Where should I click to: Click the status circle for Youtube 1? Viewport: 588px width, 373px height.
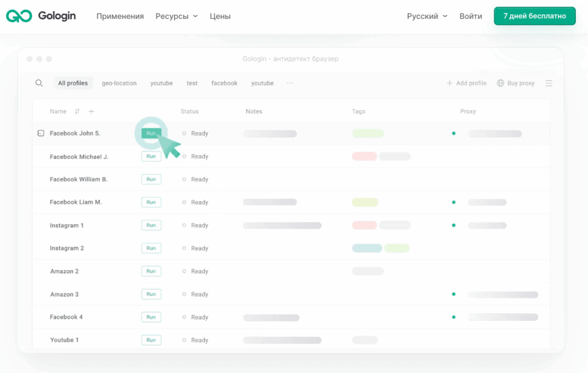[184, 340]
